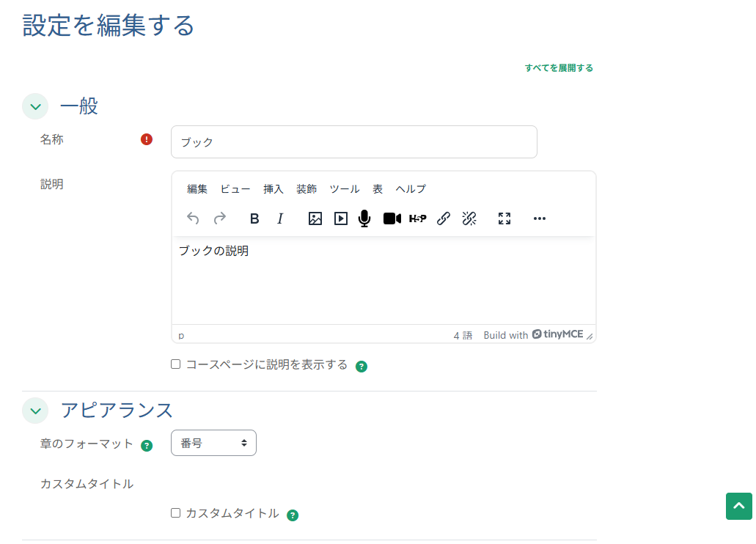This screenshot has height=544, width=756.
Task: Click inside the 名称 input field
Action: pos(353,141)
